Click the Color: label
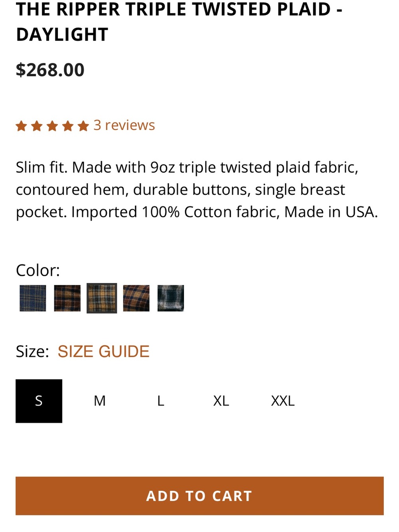399x532 pixels. pyautogui.click(x=38, y=271)
